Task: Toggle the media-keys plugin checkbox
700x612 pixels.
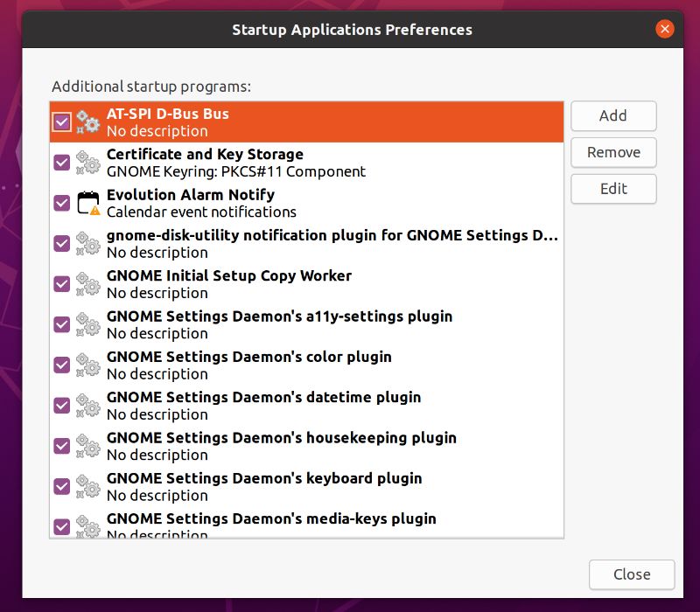Action: [x=61, y=527]
